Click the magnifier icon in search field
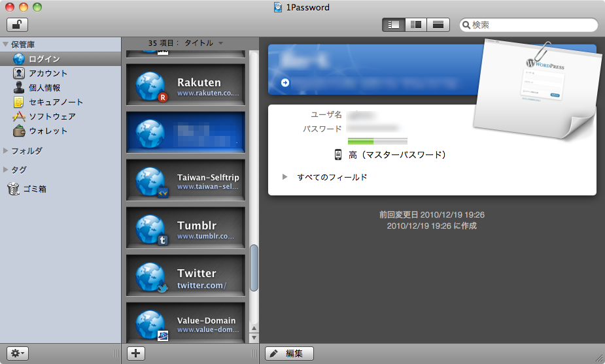 tap(466, 25)
